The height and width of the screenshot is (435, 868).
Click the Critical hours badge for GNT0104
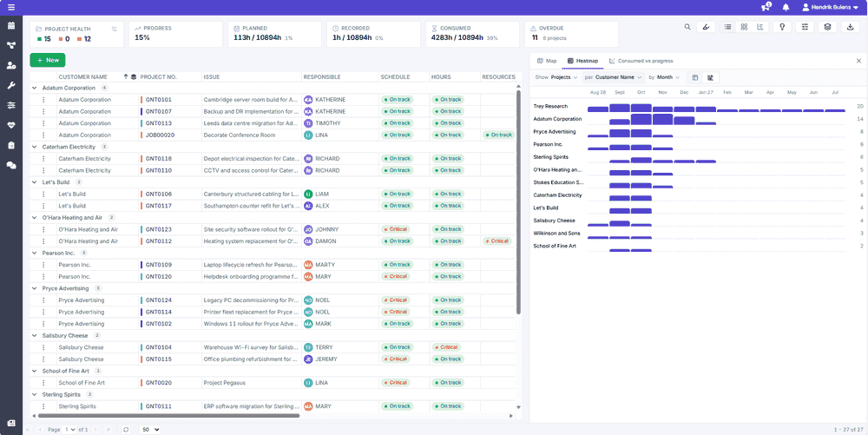pos(446,347)
